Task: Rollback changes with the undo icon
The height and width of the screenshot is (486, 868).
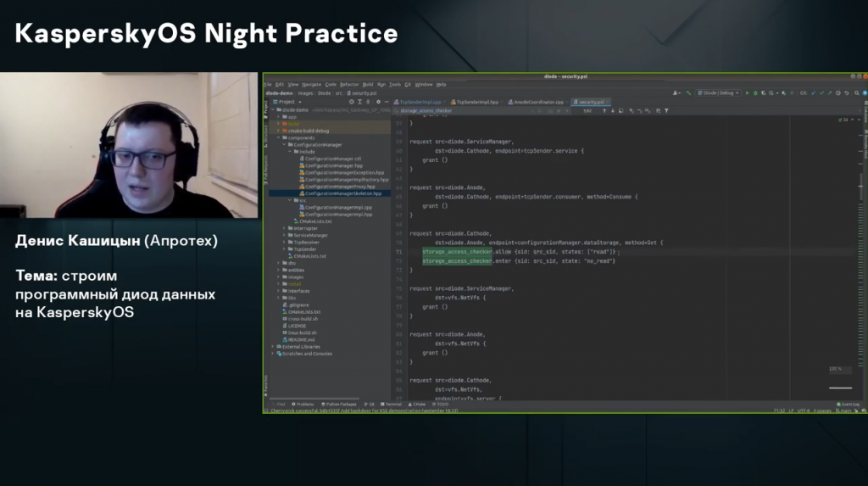Action: point(847,93)
